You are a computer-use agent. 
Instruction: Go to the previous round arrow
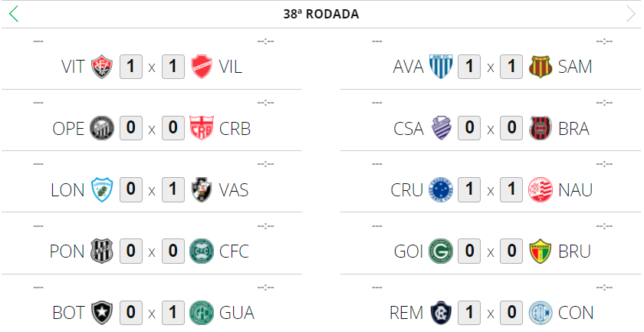pyautogui.click(x=13, y=13)
